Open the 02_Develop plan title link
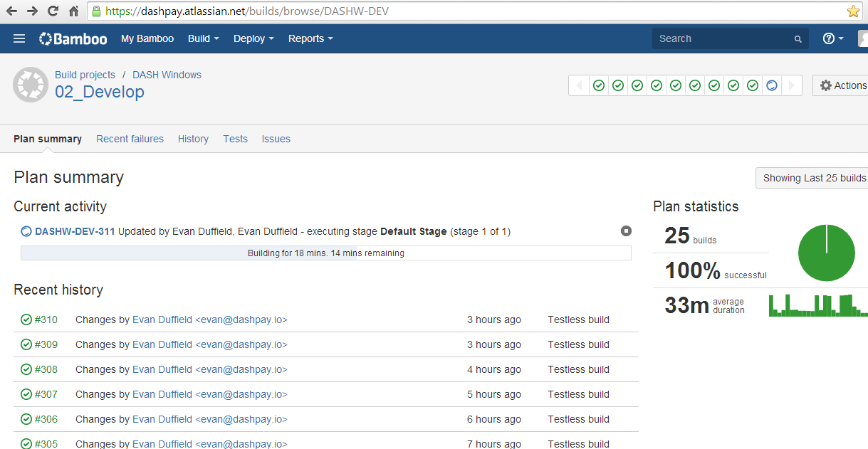Screen dimensions: 868x449 click(100, 92)
